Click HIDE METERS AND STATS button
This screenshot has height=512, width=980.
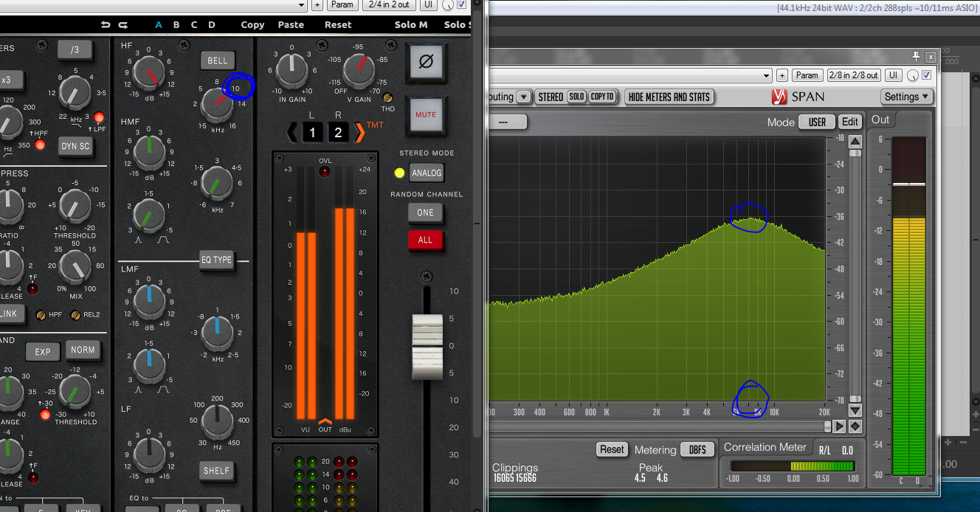pos(669,97)
